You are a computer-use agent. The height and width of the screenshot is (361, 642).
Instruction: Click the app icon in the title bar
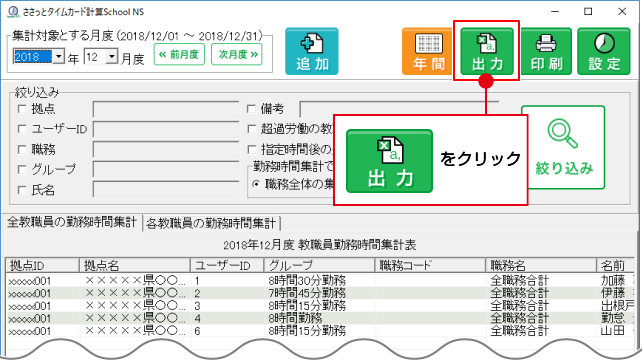13,11
